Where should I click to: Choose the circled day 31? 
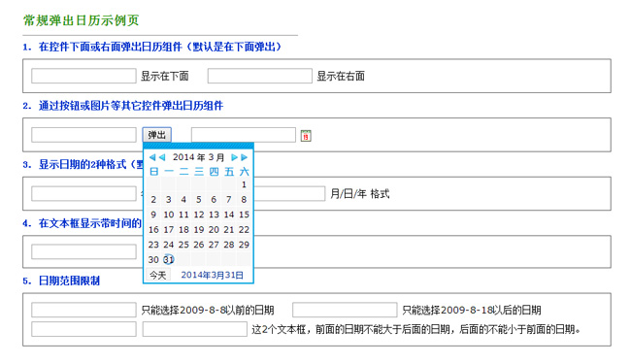(x=169, y=259)
